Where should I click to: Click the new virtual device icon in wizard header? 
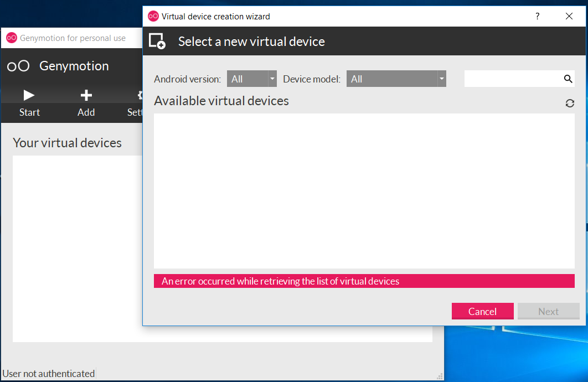pos(157,41)
